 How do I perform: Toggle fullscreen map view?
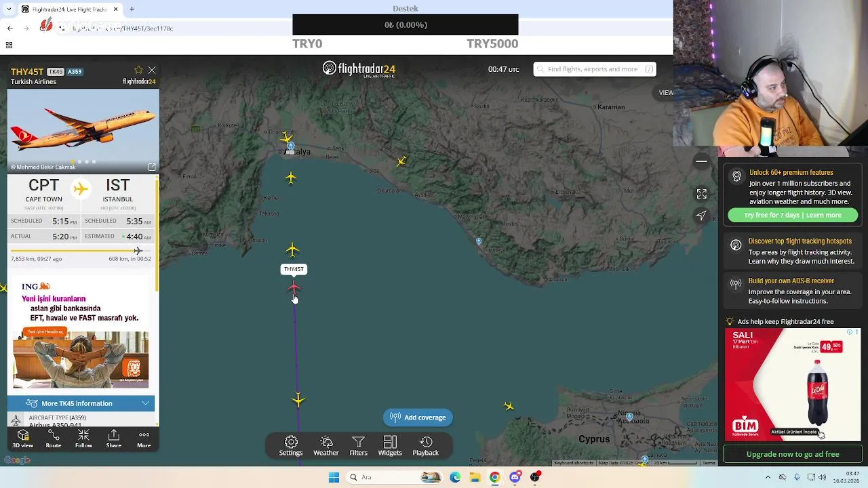pos(702,194)
